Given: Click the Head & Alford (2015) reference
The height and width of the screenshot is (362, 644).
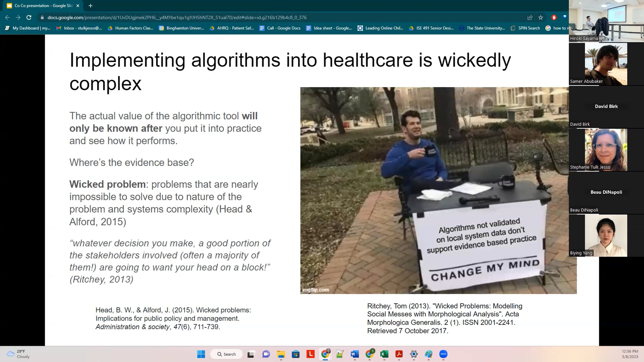Looking at the screenshot, I should tap(173, 318).
